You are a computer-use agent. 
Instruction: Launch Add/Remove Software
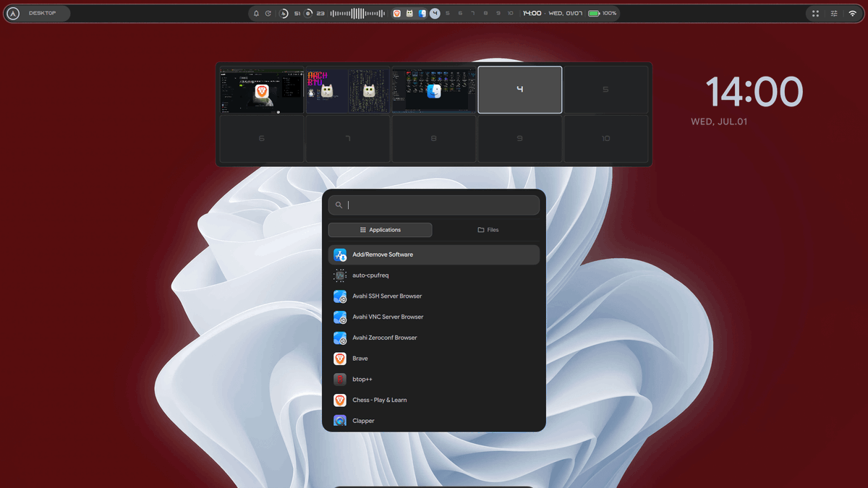pyautogui.click(x=434, y=254)
